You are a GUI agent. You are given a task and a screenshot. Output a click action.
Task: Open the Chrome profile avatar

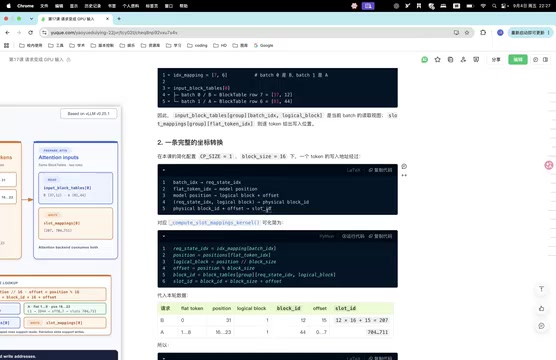click(x=500, y=33)
